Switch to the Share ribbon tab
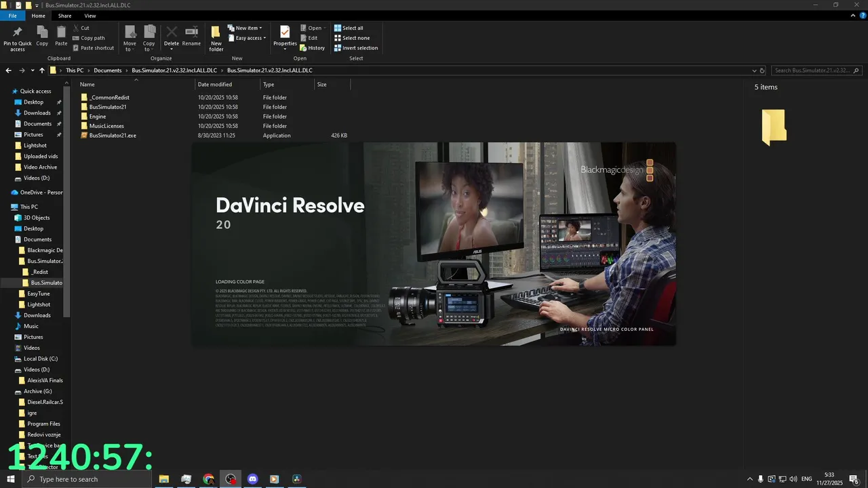This screenshot has height=488, width=868. [x=64, y=16]
